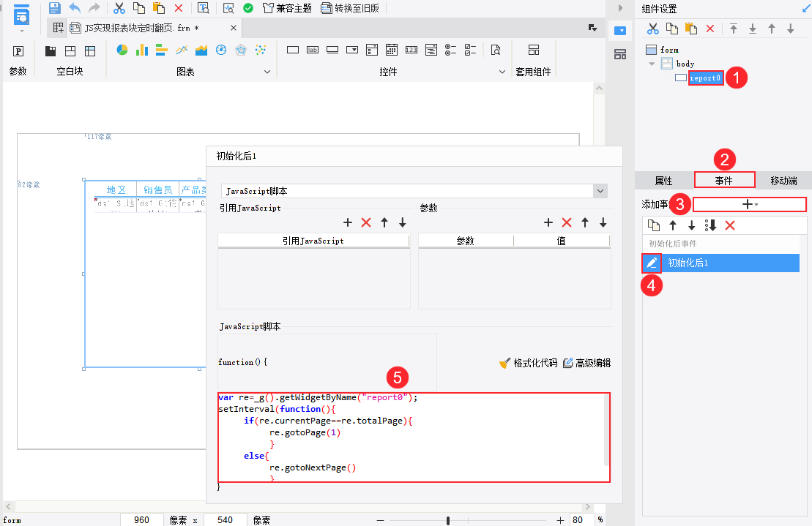Delete selected event in event list toolbar
Viewport: 812px width, 526px height.
[730, 225]
